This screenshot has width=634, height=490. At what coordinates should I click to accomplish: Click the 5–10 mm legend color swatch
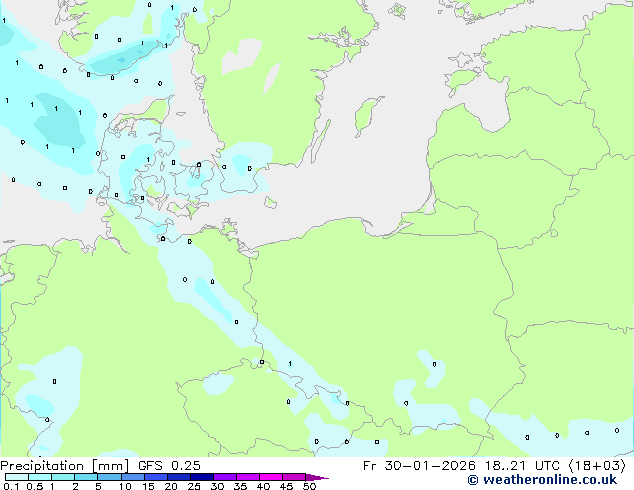pos(110,477)
